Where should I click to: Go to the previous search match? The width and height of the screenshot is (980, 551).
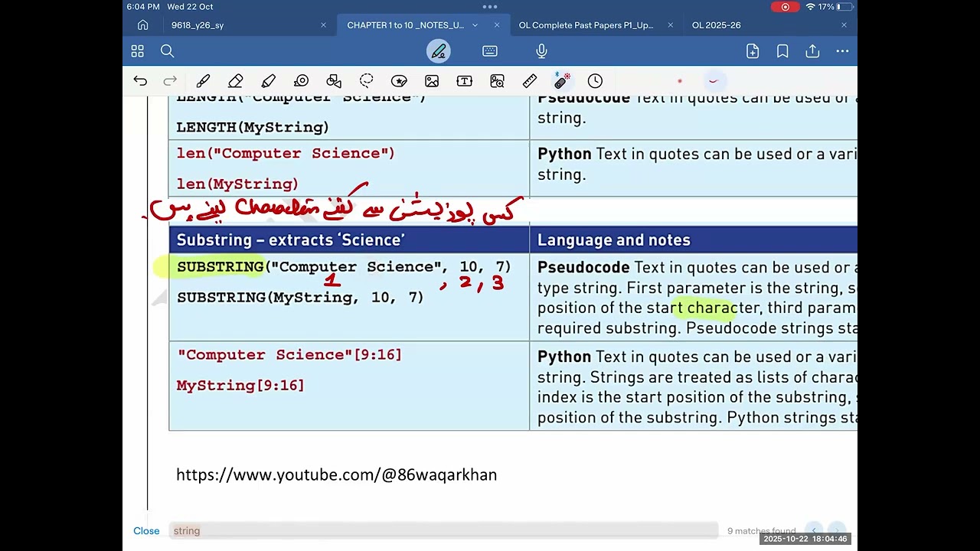(814, 530)
